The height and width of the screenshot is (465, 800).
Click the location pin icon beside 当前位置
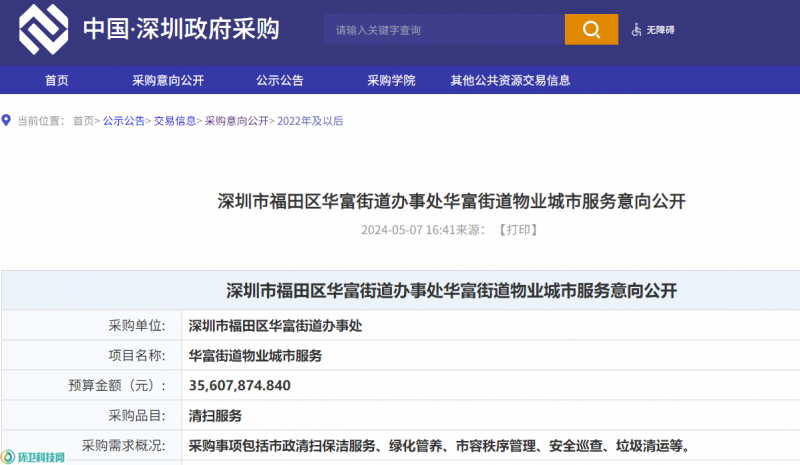(6, 120)
